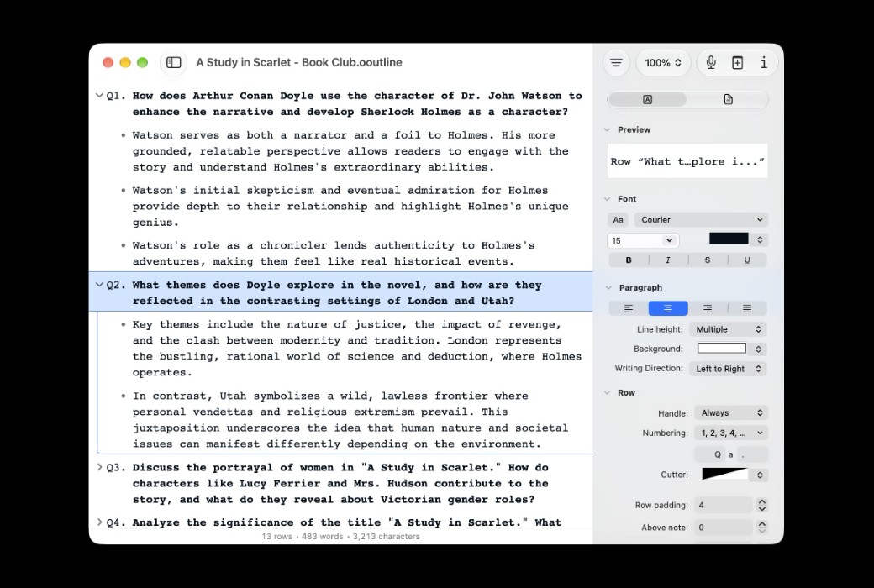Open the Line height Multiple dropdown
The height and width of the screenshot is (588, 874).
[728, 329]
